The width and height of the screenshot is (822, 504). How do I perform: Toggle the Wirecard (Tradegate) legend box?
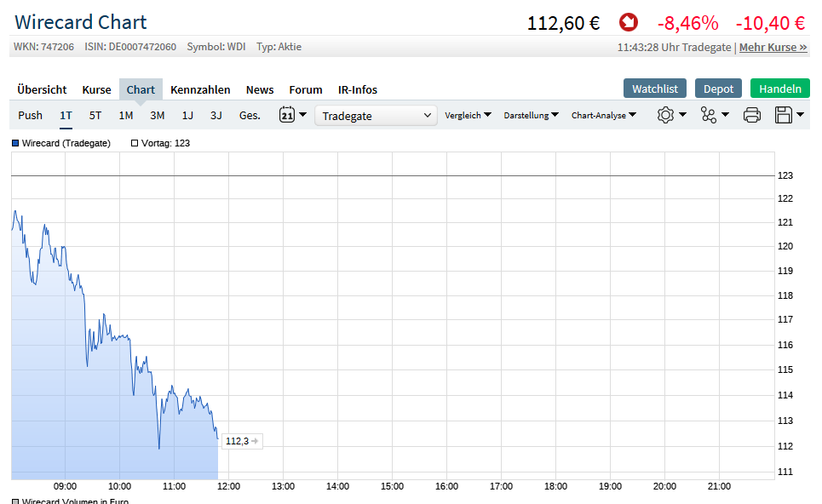pos(15,143)
